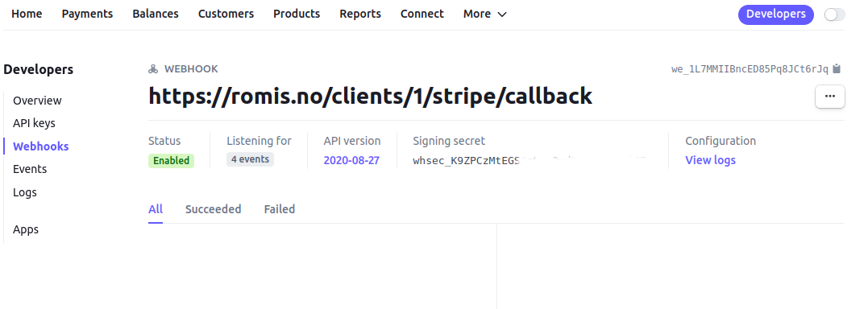
Task: Select the All tab
Action: (x=156, y=209)
